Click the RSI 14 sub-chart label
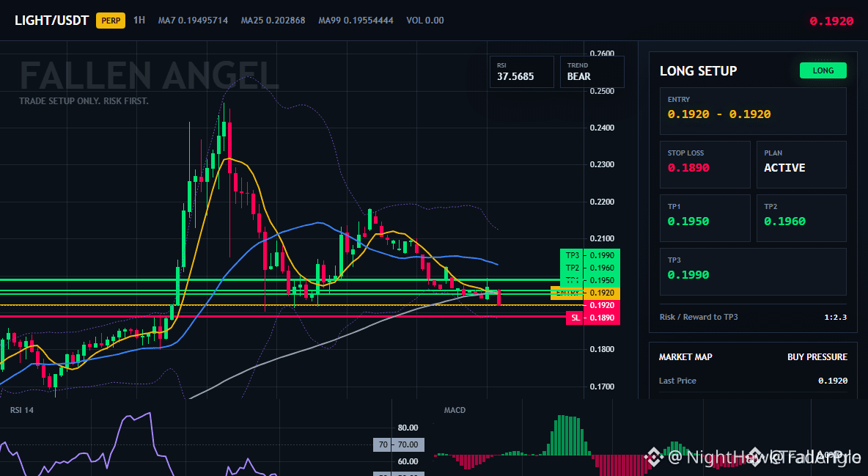Image resolution: width=868 pixels, height=476 pixels. [x=22, y=410]
